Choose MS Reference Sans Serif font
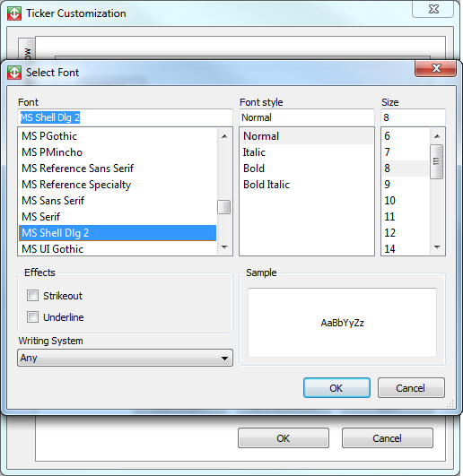The height and width of the screenshot is (476, 463). click(78, 169)
